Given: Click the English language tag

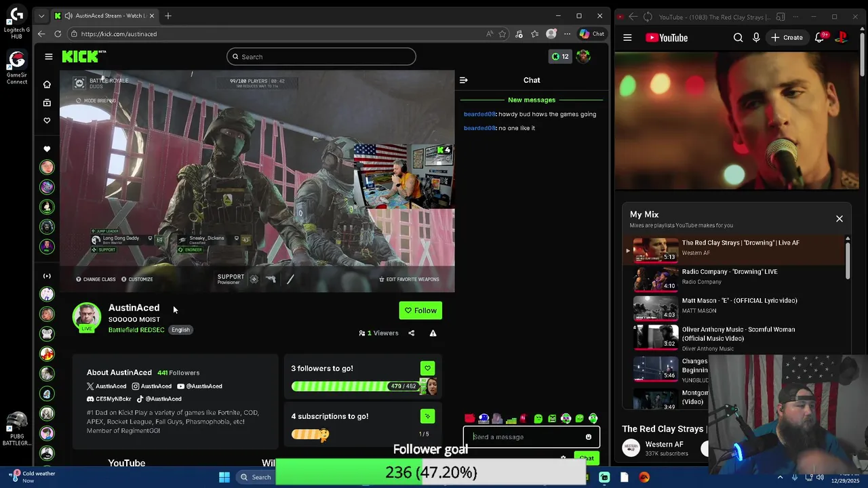Looking at the screenshot, I should click(180, 330).
